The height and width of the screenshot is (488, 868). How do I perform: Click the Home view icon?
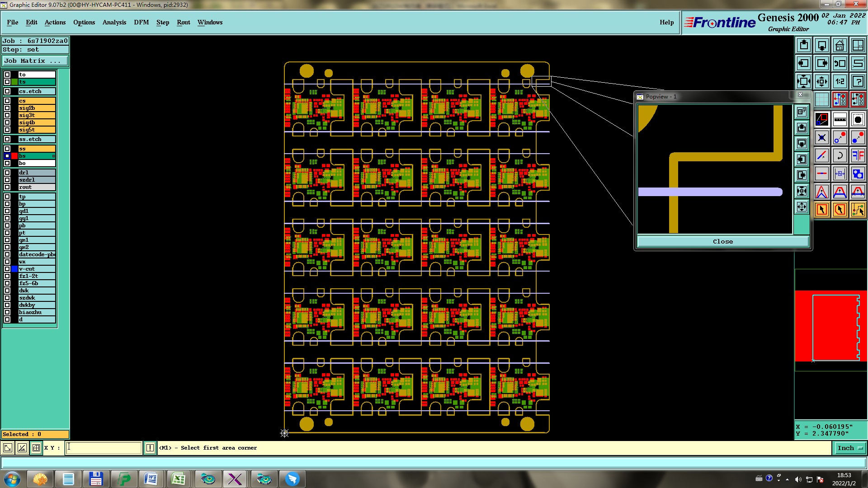(840, 45)
